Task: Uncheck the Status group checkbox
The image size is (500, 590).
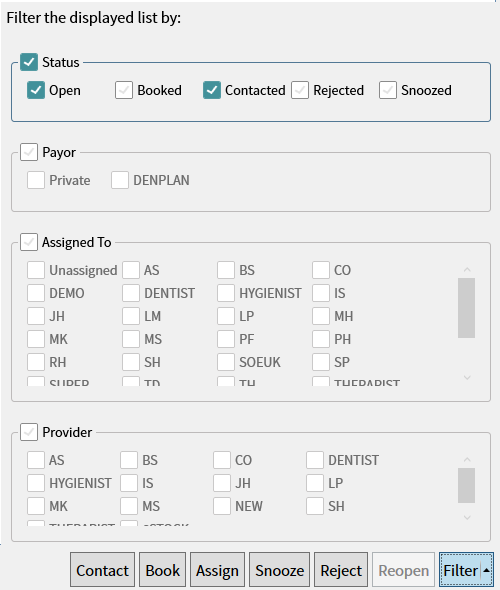Action: 29,62
